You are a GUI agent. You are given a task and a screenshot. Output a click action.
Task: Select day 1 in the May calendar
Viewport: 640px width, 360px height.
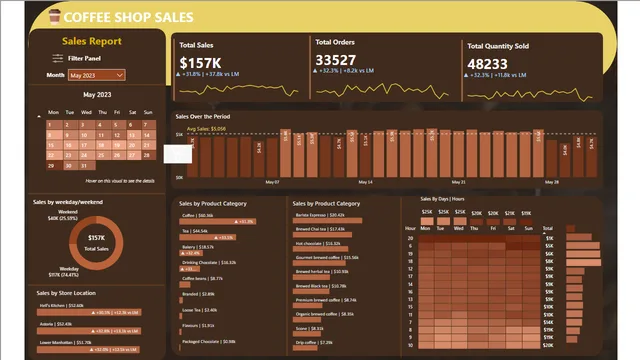tap(54, 125)
